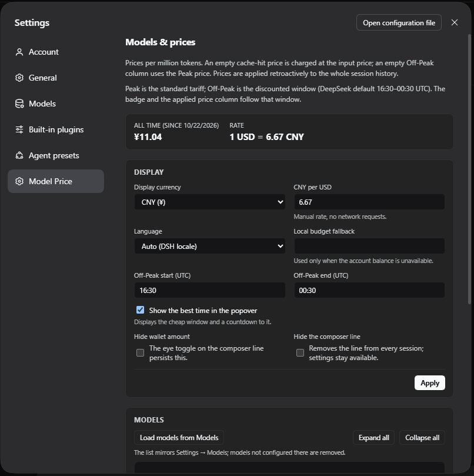Go to Built-in plugins section
This screenshot has height=476, width=474.
tap(56, 129)
